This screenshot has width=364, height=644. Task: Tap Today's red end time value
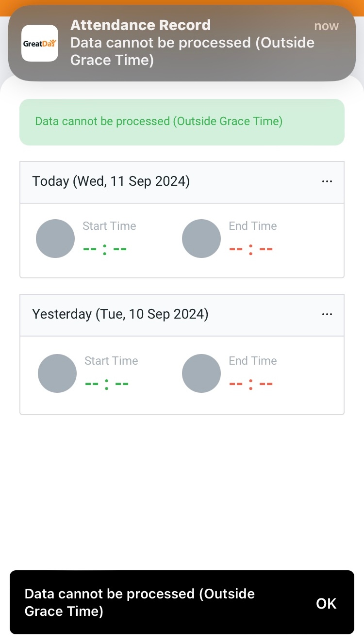click(x=251, y=249)
